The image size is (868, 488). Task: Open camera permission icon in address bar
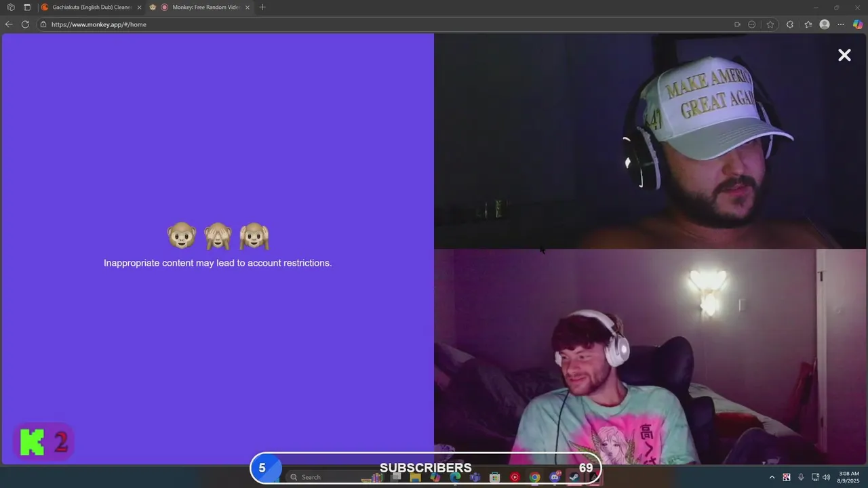(737, 24)
